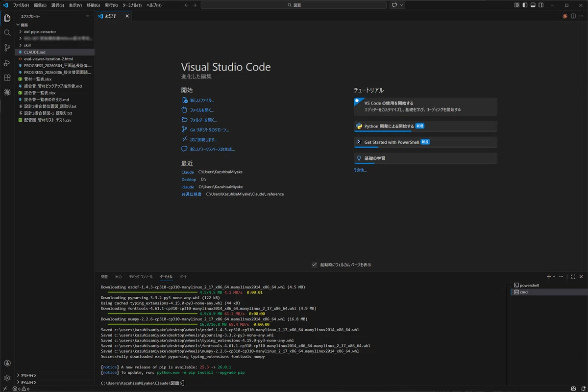This screenshot has width=588, height=392.
Task: Open the Extensions view
Action: (7, 78)
